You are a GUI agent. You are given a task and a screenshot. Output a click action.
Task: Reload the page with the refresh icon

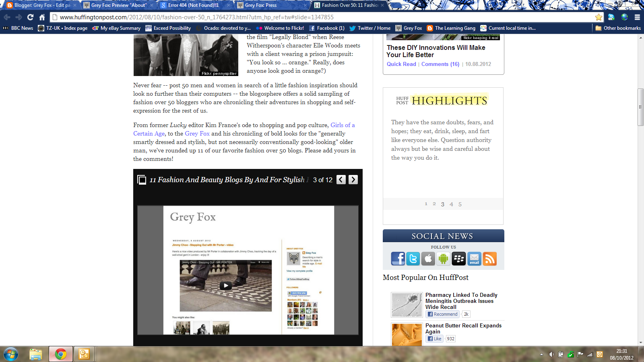[30, 17]
